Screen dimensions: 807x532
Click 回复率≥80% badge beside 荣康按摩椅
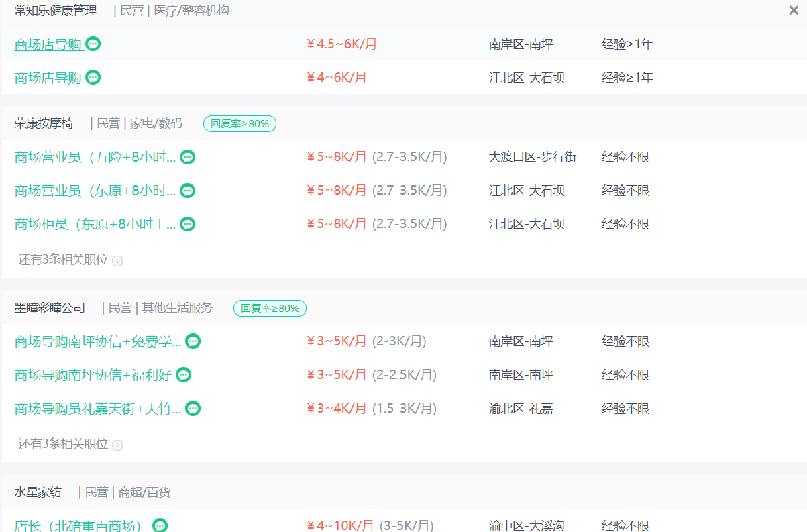click(x=239, y=123)
